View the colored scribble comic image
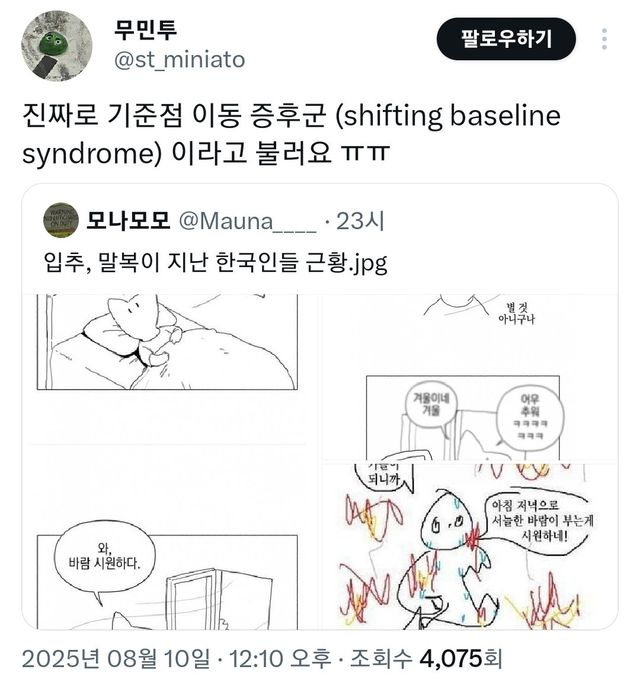Screen dimensions: 640x693 [470, 546]
